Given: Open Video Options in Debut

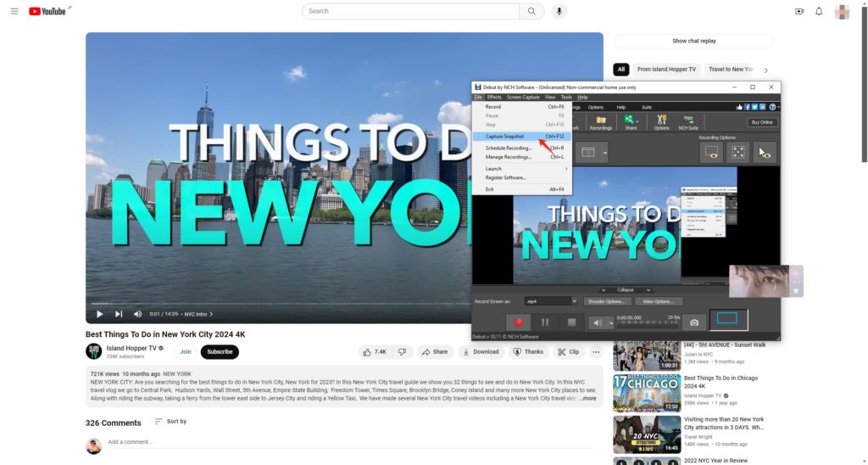Looking at the screenshot, I should pos(659,301).
